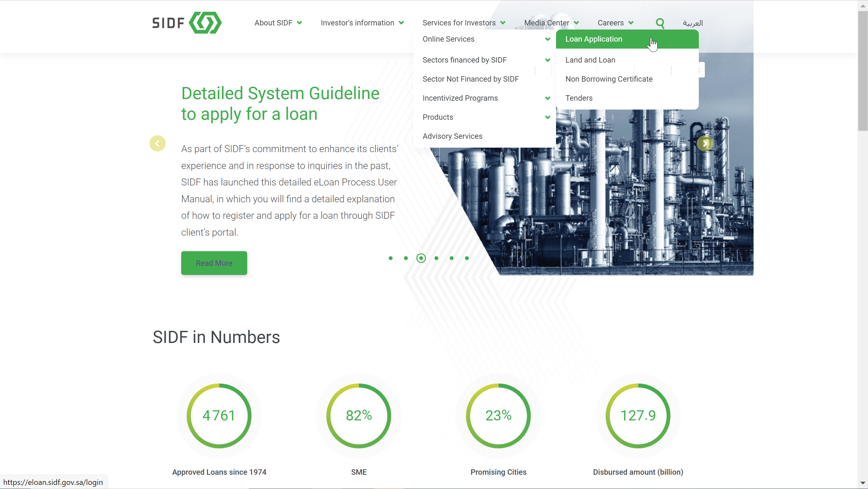Click 'Promising Cities' label
This screenshot has height=489, width=868.
point(498,472)
